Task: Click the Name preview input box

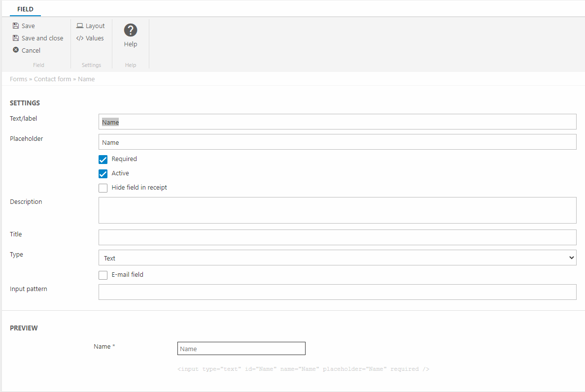Action: coord(241,349)
